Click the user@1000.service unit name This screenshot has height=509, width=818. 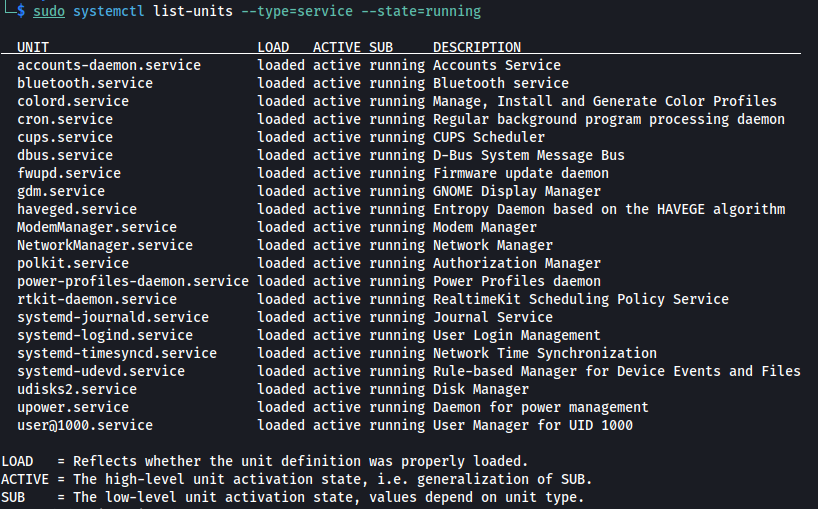[x=85, y=425]
